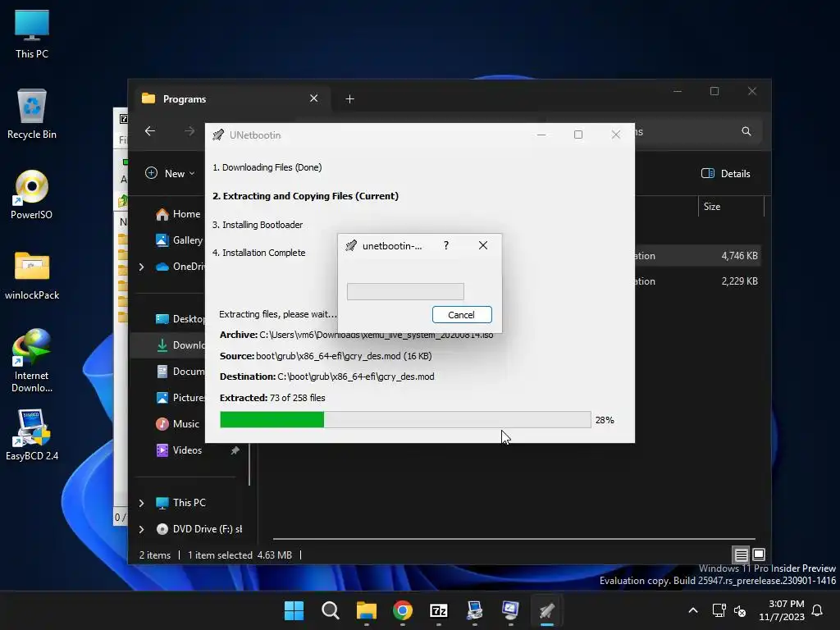This screenshot has width=840, height=630.
Task: Click the sidebar vertical scrollbar in File Explorer
Action: point(249,463)
